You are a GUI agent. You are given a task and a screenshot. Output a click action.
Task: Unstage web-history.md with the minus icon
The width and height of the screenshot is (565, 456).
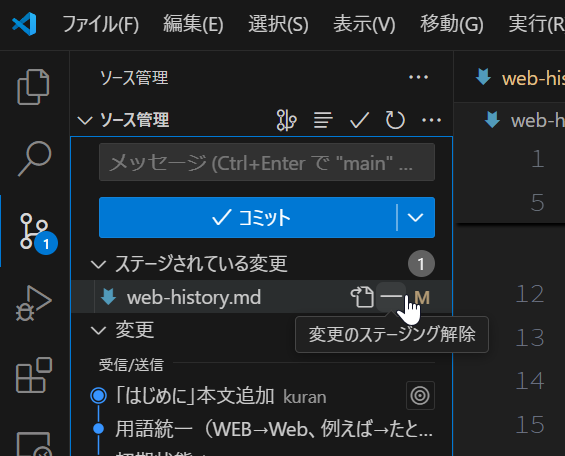391,296
